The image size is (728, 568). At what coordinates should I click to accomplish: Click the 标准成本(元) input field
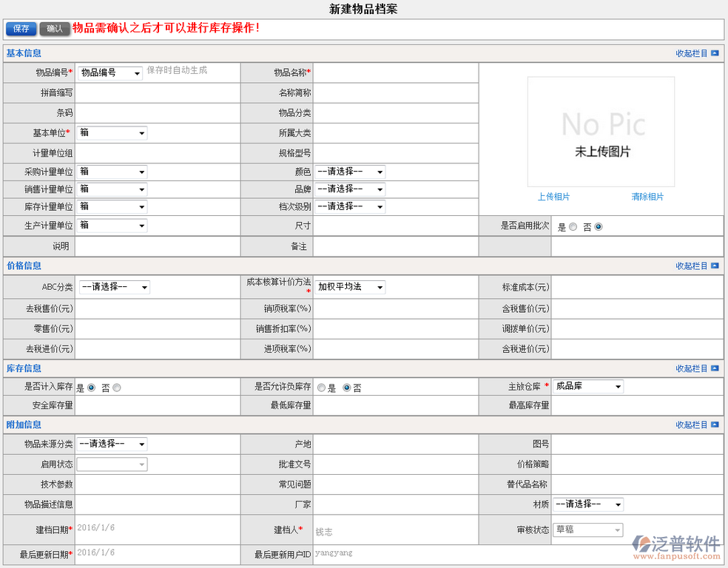(x=636, y=287)
